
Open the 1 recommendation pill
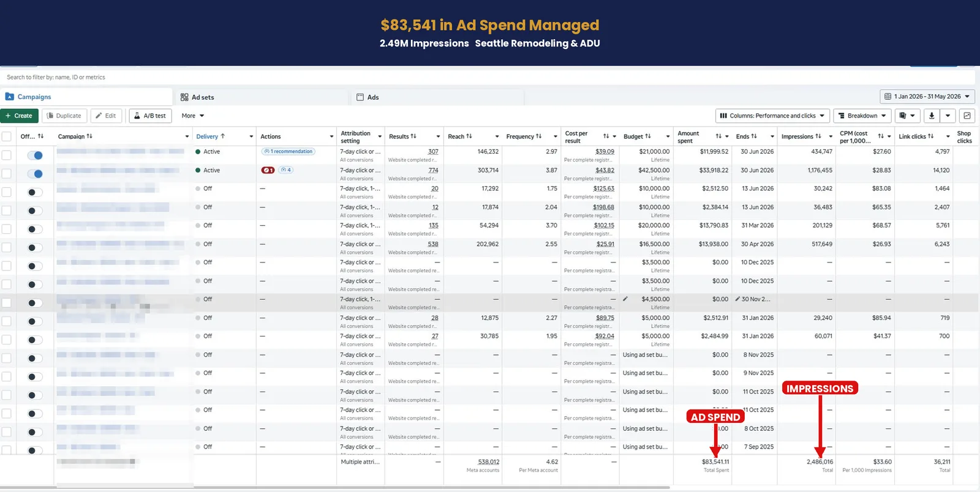click(288, 151)
